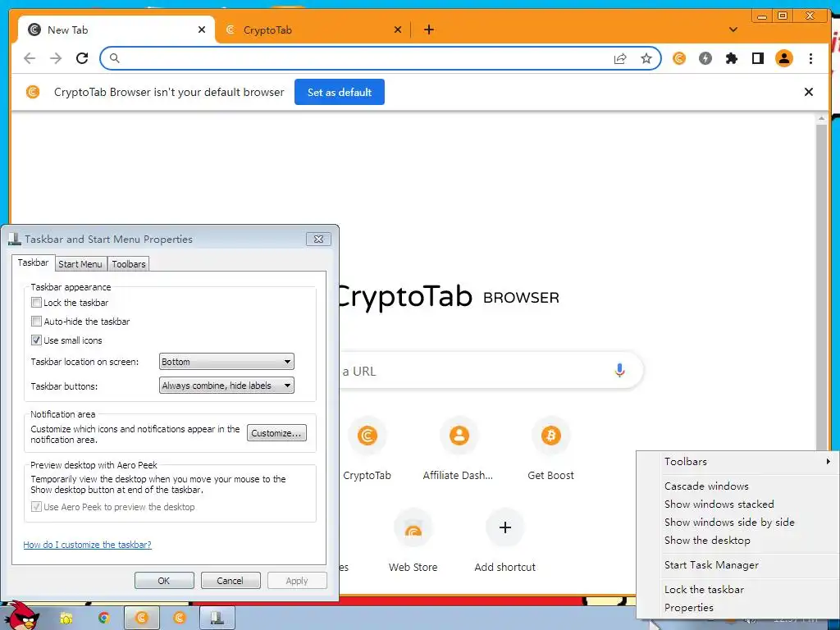Click the Angry Birds start button
Image resolution: width=840 pixels, height=630 pixels.
tap(21, 616)
